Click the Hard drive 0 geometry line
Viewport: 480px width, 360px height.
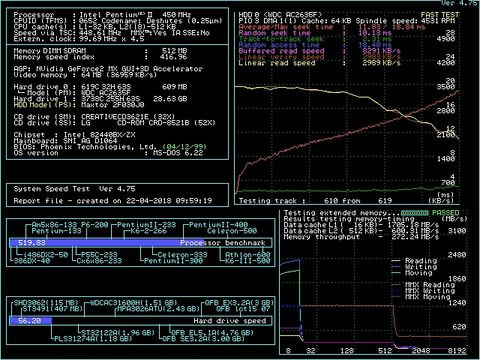(x=100, y=87)
